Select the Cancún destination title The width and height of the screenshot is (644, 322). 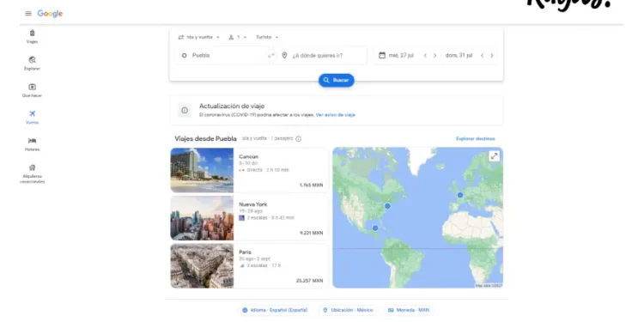click(x=248, y=156)
